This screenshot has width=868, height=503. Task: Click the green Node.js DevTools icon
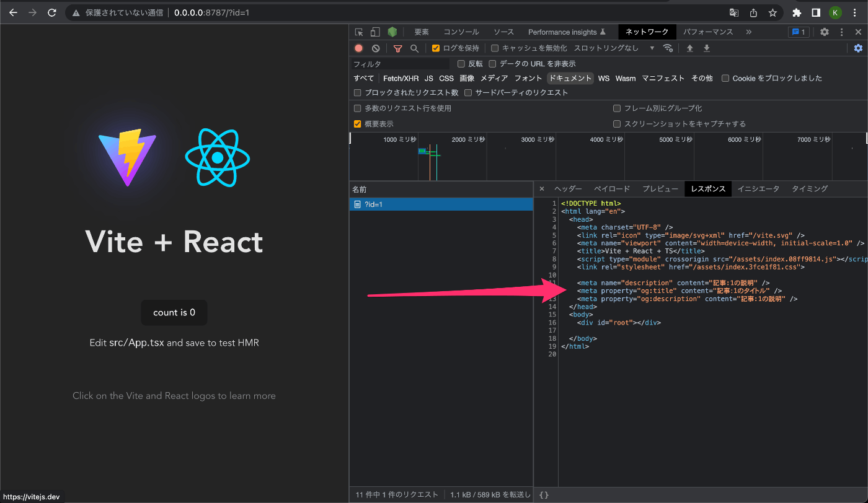click(x=392, y=32)
